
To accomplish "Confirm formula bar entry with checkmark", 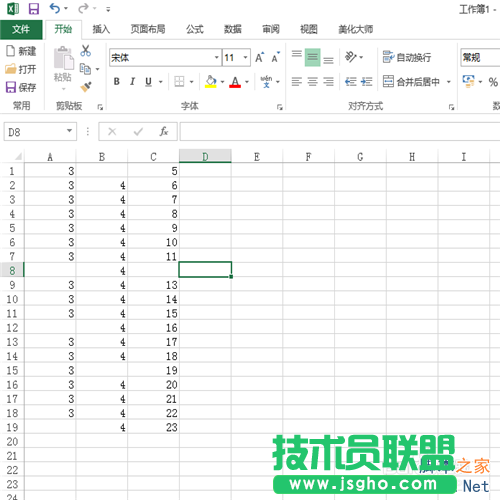I will point(138,132).
